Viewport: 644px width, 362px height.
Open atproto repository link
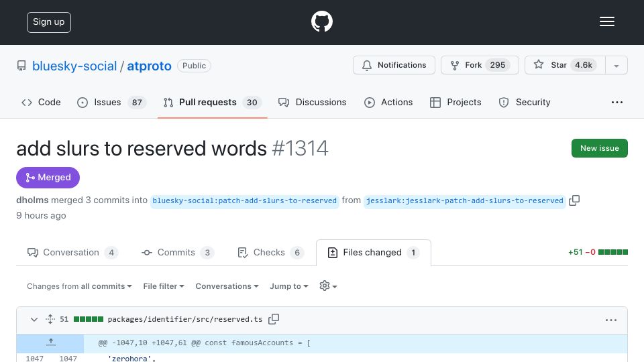(x=149, y=66)
